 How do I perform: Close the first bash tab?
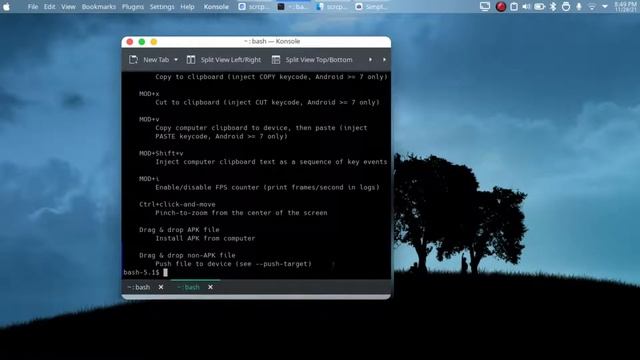click(x=161, y=287)
